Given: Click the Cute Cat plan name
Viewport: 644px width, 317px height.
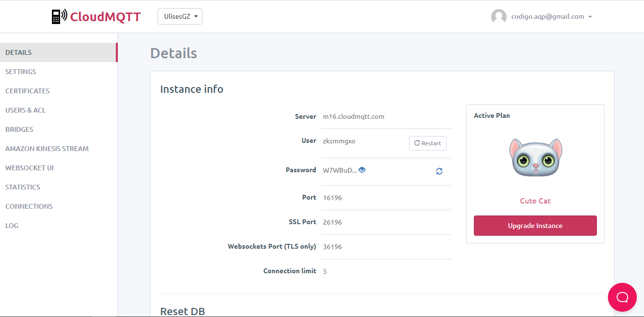Looking at the screenshot, I should [x=535, y=201].
